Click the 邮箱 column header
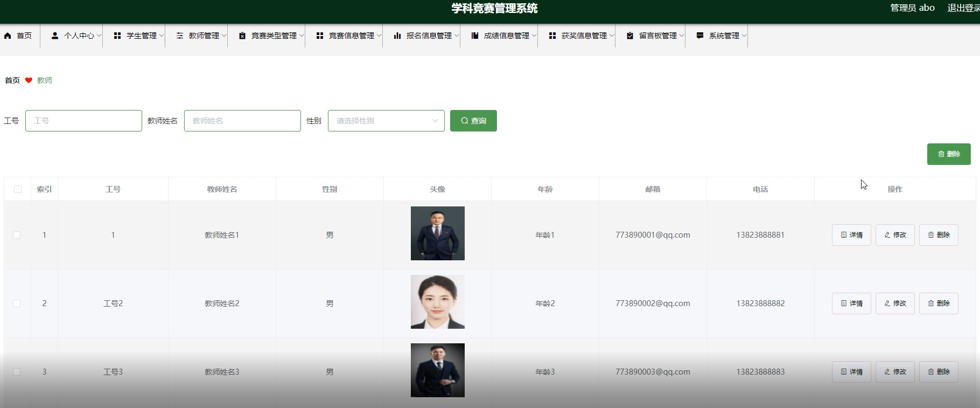This screenshot has height=408, width=980. [653, 189]
